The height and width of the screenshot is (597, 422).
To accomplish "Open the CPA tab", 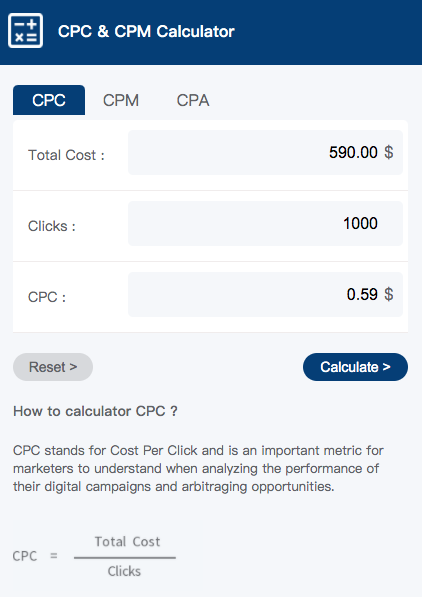I will pos(193,101).
